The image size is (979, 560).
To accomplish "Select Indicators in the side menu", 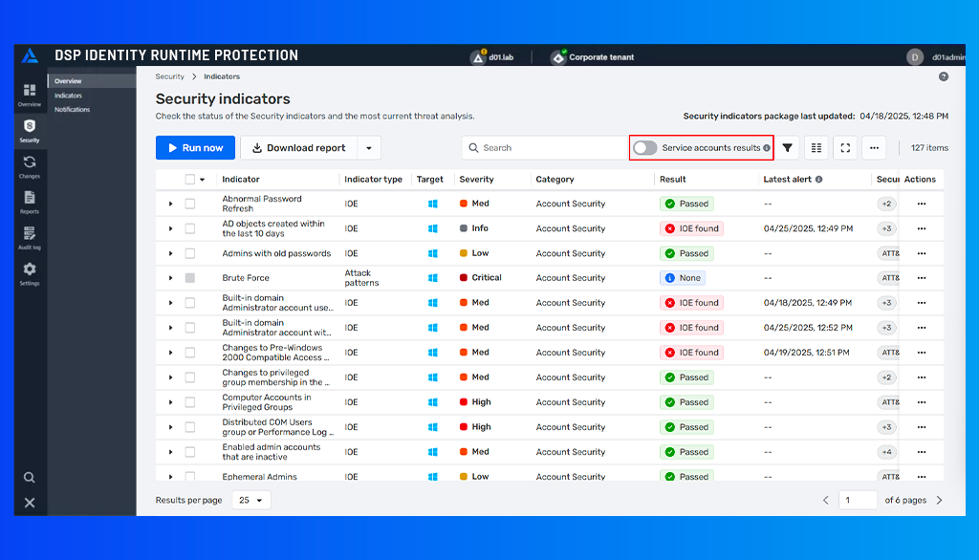I will [x=68, y=96].
